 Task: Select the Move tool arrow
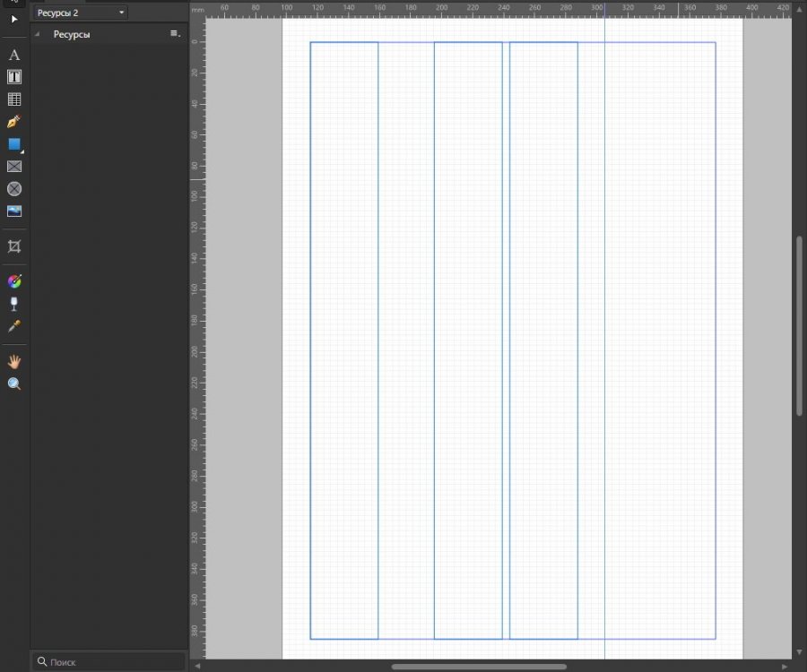click(14, 19)
